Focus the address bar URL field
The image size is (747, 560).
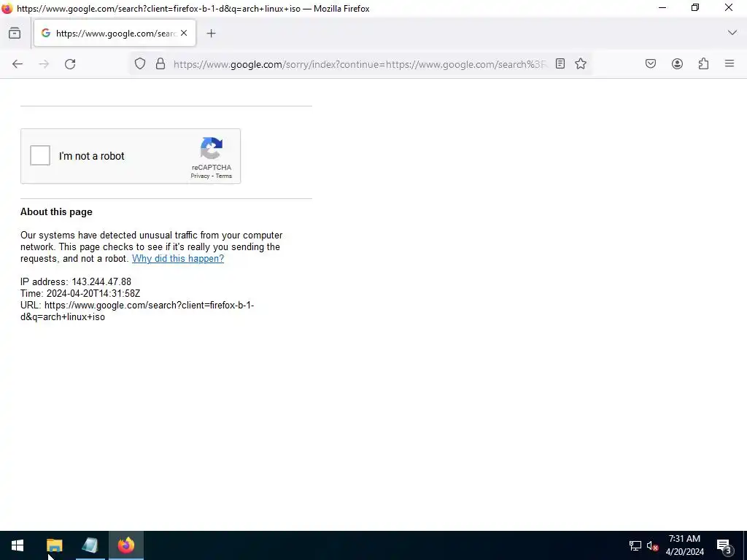click(360, 64)
